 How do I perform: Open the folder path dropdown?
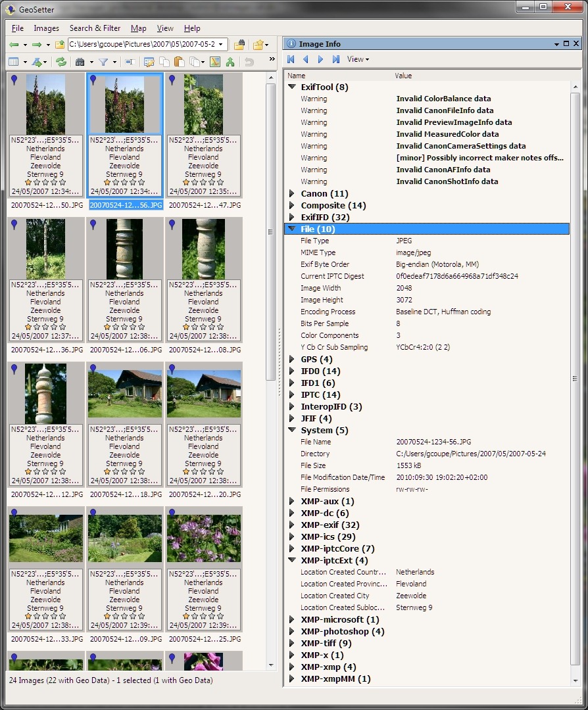[222, 45]
